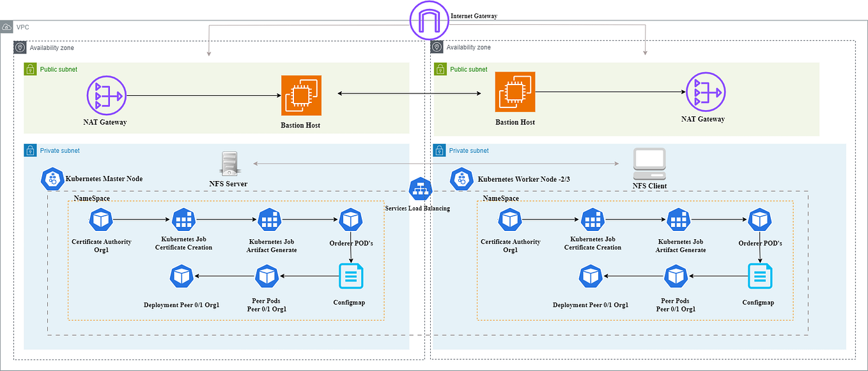868x371 pixels.
Task: Click the Kubernetes Worker Node -2/3 icon
Action: 462,179
